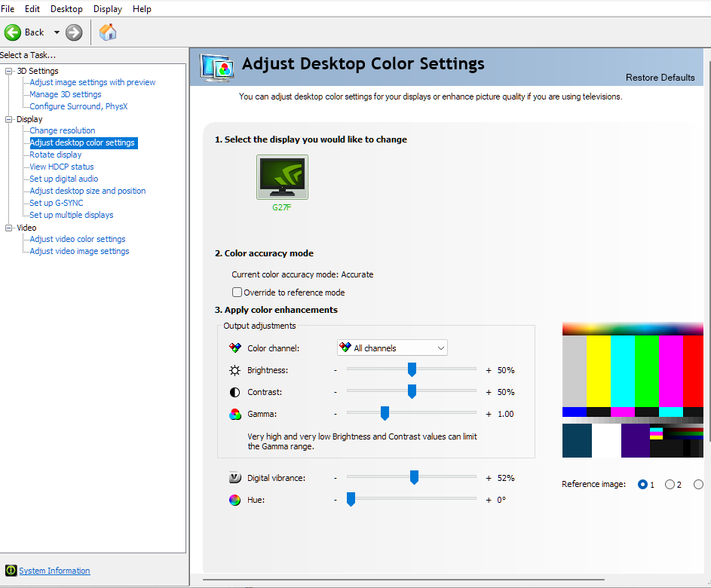This screenshot has height=588, width=711.
Task: Click the Gamma color circles icon
Action: pos(235,414)
